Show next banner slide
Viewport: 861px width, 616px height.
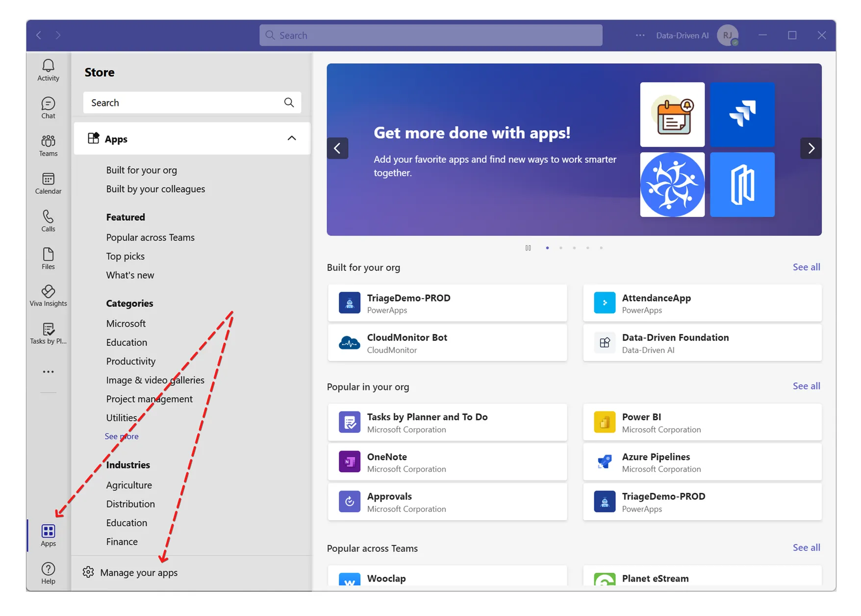pyautogui.click(x=811, y=148)
